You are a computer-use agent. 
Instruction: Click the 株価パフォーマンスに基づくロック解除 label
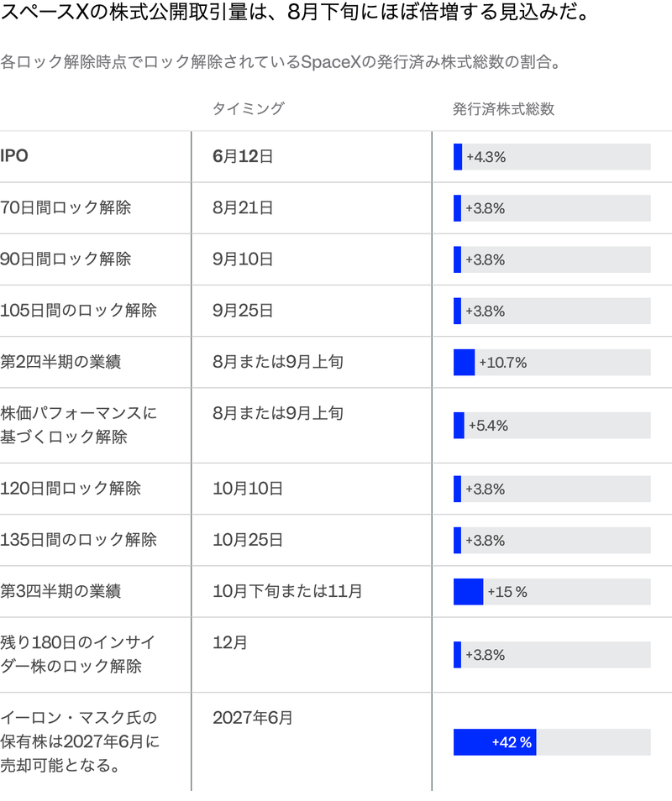coord(79,425)
